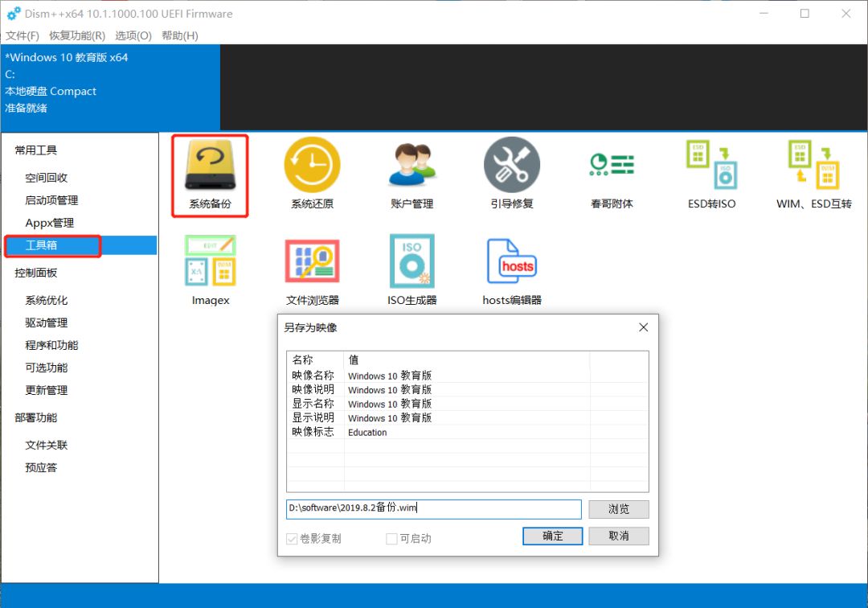Click the Dism++ gear icon in titlebar

click(x=11, y=14)
